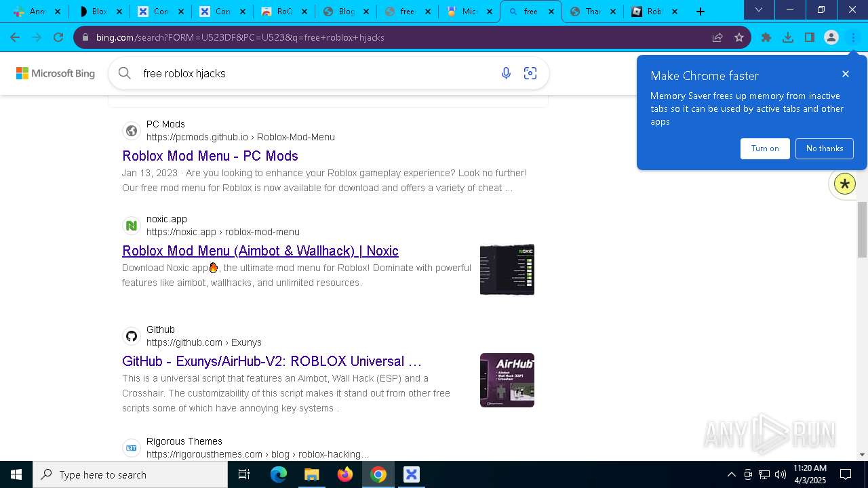Click the GitHub octocat favicon

click(132, 336)
